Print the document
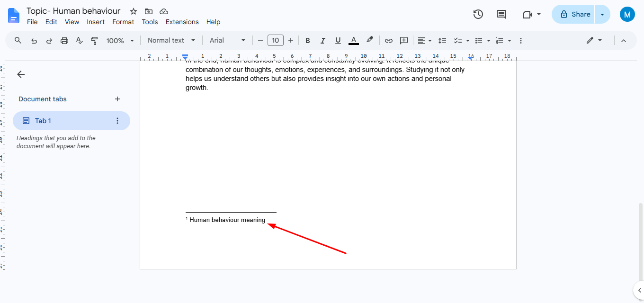 [x=64, y=41]
